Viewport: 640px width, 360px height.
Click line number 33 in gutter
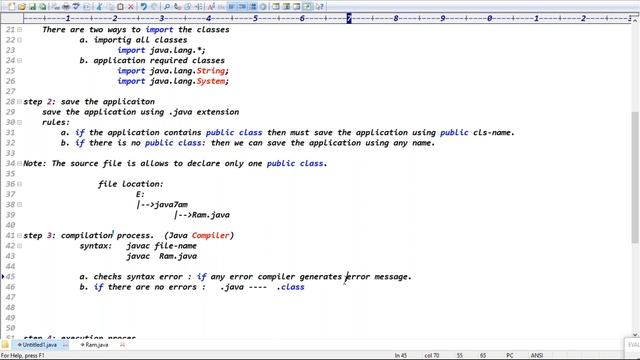(10, 153)
